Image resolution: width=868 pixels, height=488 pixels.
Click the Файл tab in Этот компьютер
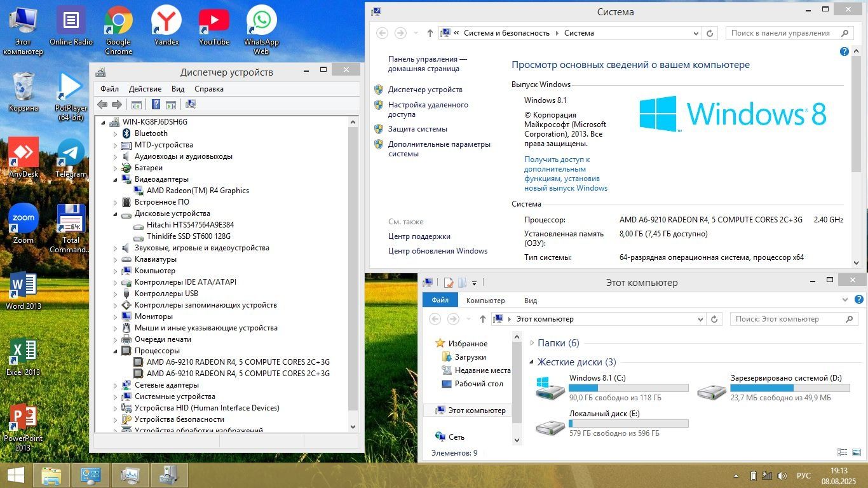pyautogui.click(x=440, y=301)
